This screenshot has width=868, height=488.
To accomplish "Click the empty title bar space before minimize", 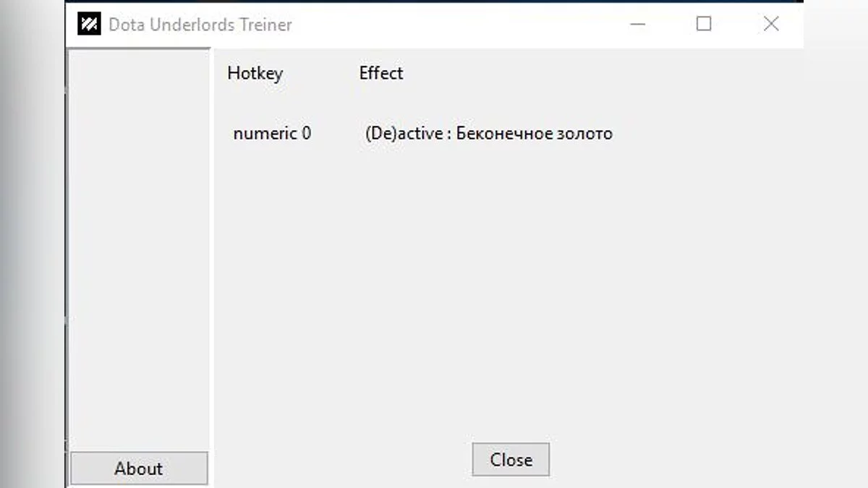I will (x=463, y=25).
